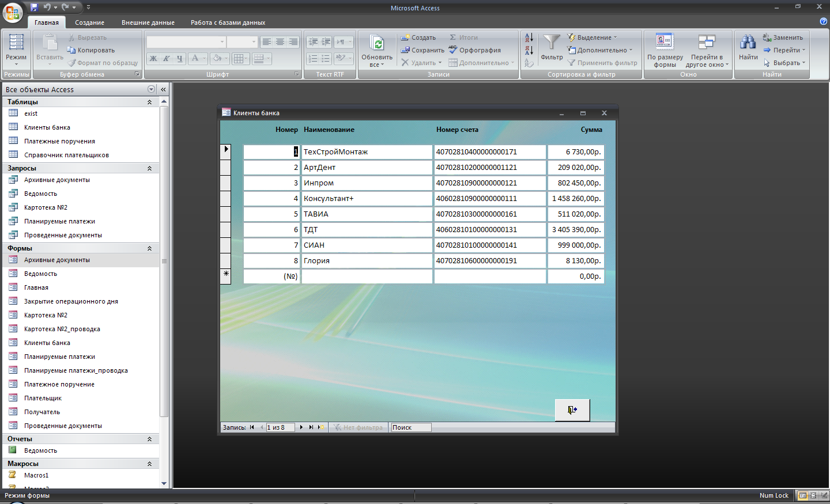Click По размеру формы button
This screenshot has width=830, height=504.
click(x=665, y=51)
